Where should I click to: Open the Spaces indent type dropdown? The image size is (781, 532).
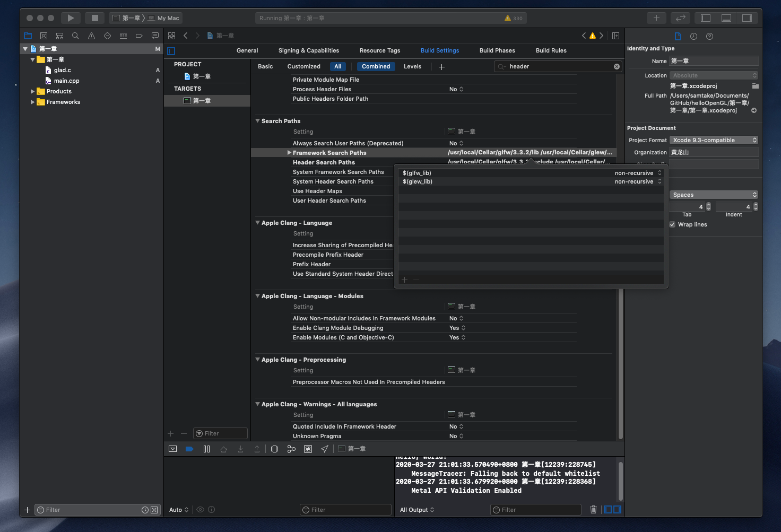(714, 195)
